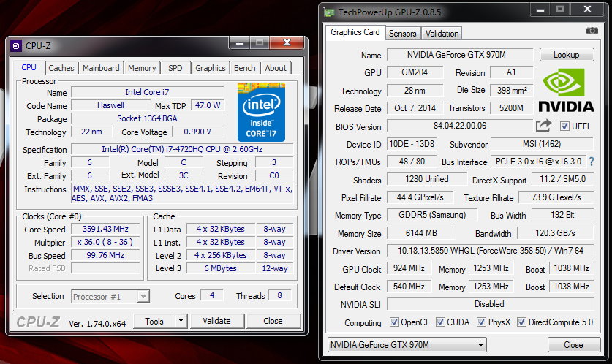Click the NVIDIA SLI Disabled field
Viewport: 612px width, 364px height.
[x=490, y=304]
